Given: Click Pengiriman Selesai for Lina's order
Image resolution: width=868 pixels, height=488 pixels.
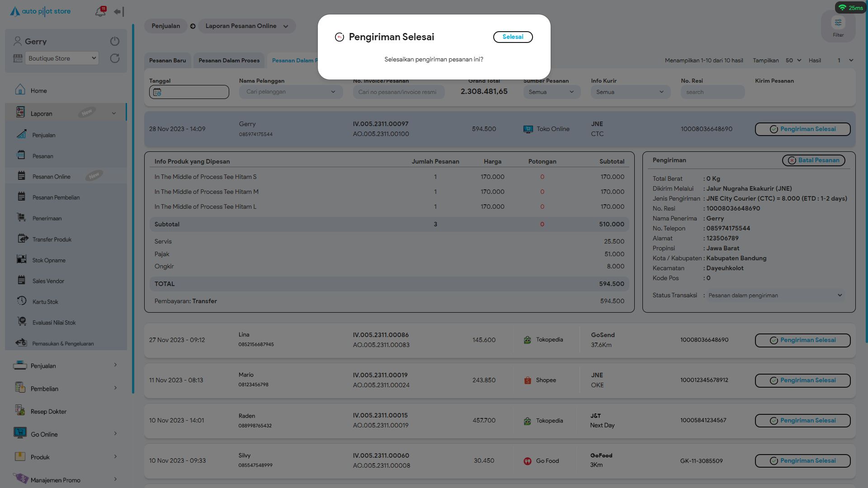Looking at the screenshot, I should click(802, 340).
